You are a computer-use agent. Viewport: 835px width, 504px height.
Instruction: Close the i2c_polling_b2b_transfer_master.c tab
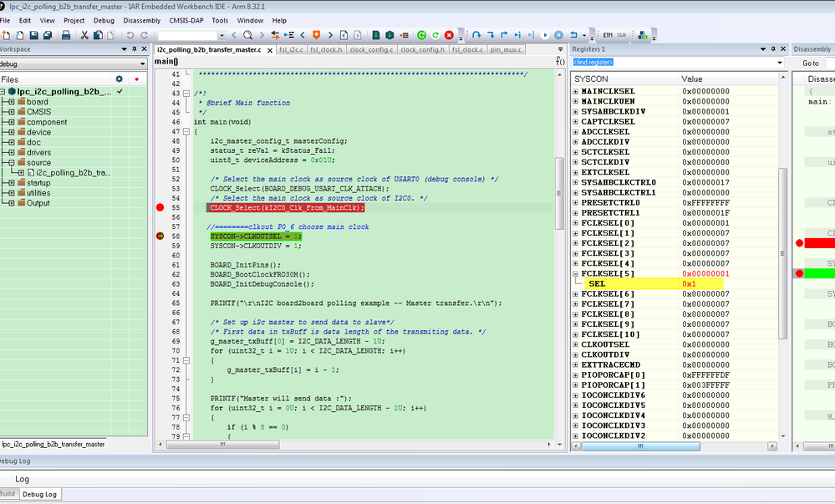[270, 50]
